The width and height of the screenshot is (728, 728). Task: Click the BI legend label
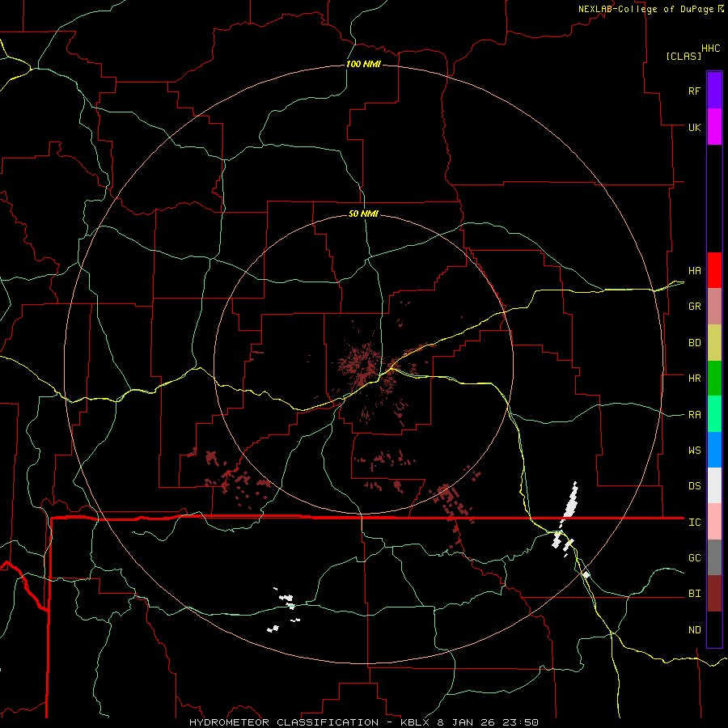coord(694,594)
